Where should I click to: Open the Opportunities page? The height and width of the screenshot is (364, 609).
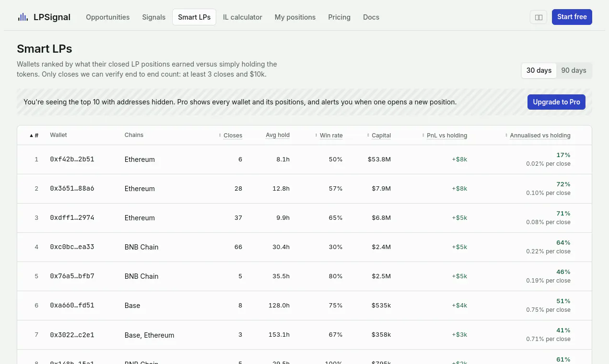coord(108,17)
